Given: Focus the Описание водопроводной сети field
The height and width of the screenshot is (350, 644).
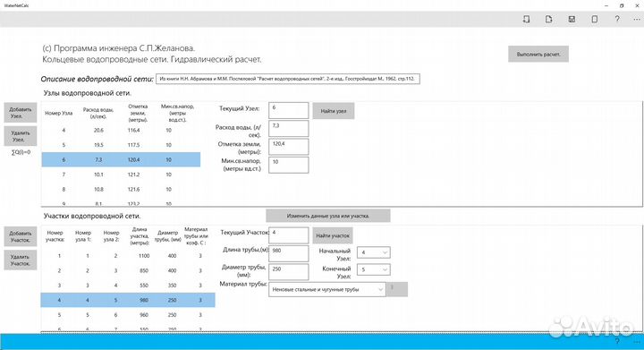Looking at the screenshot, I should click(x=287, y=79).
